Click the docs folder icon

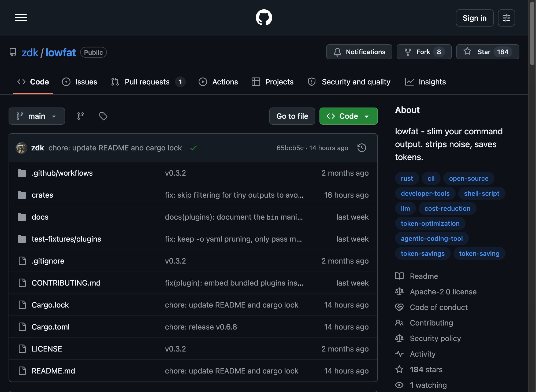tap(22, 217)
